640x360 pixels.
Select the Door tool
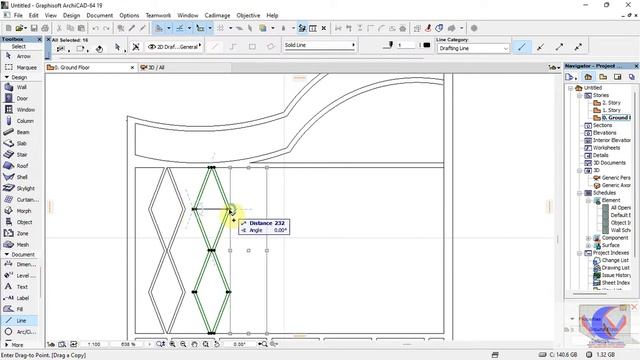click(21, 98)
